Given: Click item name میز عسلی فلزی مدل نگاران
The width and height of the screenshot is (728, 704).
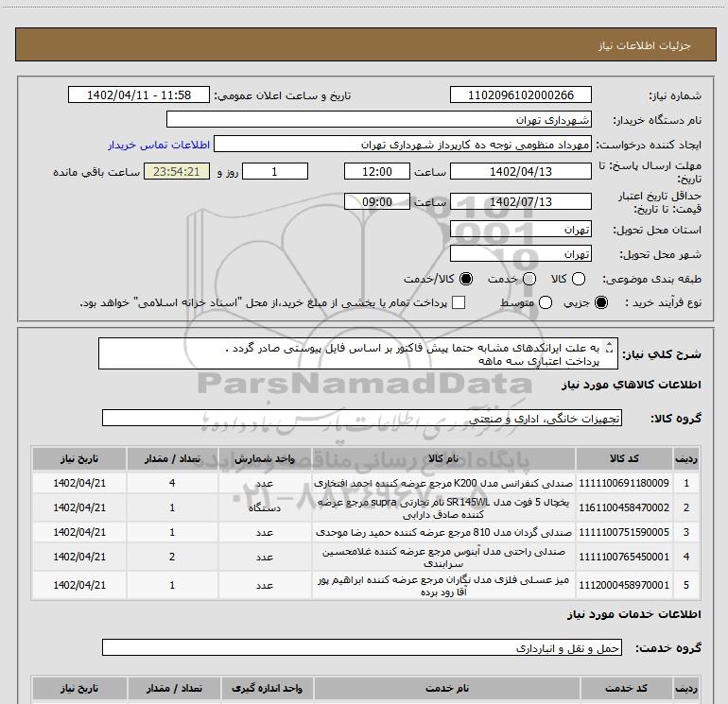Looking at the screenshot, I should [443, 585].
